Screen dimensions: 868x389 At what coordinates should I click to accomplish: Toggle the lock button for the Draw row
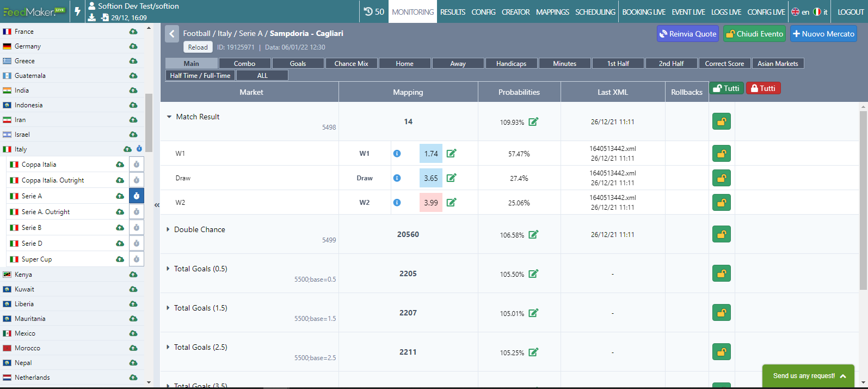pyautogui.click(x=722, y=178)
